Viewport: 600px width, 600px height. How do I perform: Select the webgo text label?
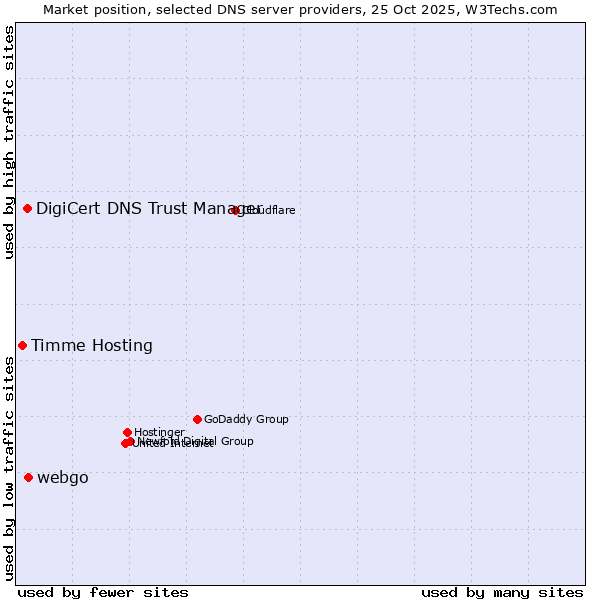(63, 478)
